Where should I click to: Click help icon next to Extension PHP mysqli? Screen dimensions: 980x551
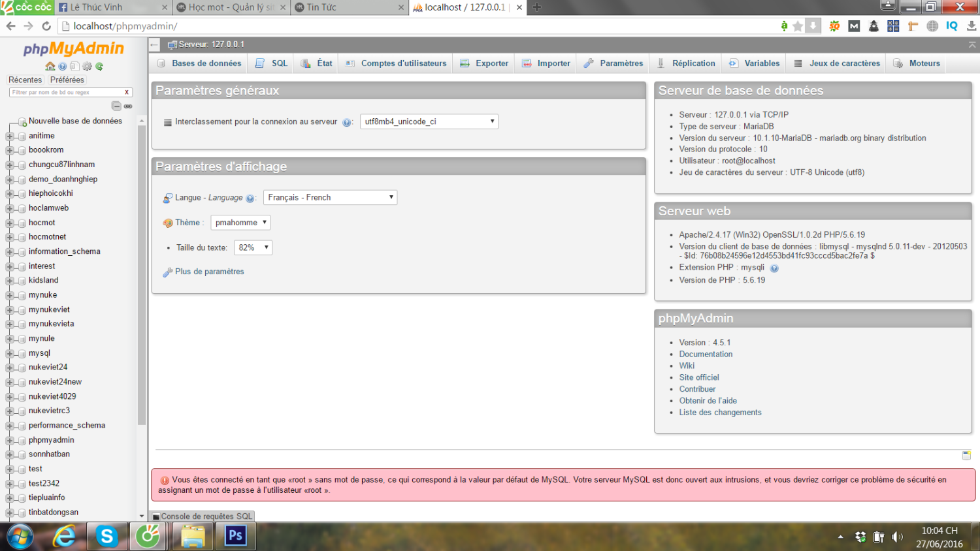click(774, 268)
